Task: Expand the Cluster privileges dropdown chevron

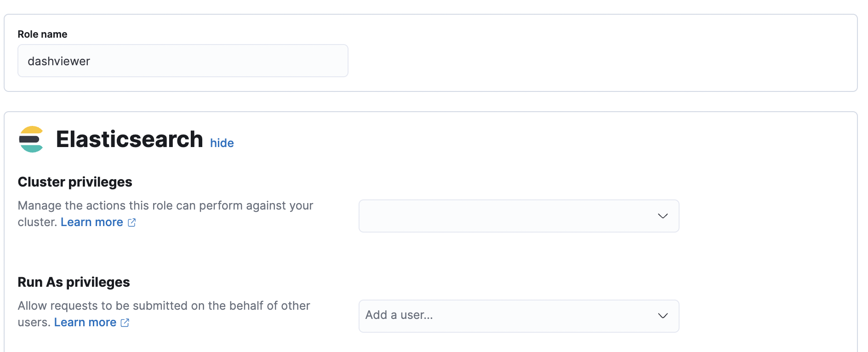Action: click(x=662, y=216)
